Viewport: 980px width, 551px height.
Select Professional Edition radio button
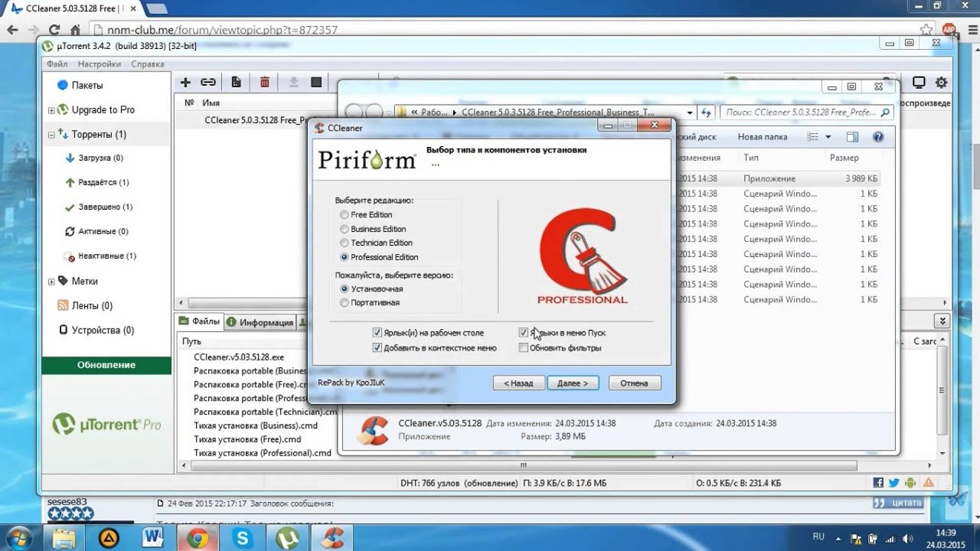click(x=345, y=257)
